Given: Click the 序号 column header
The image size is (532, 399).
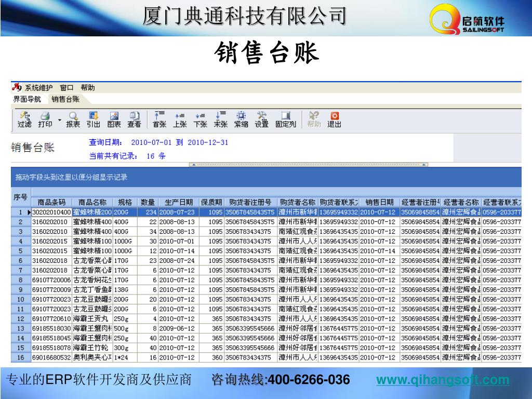Looking at the screenshot, I should 20,197.
